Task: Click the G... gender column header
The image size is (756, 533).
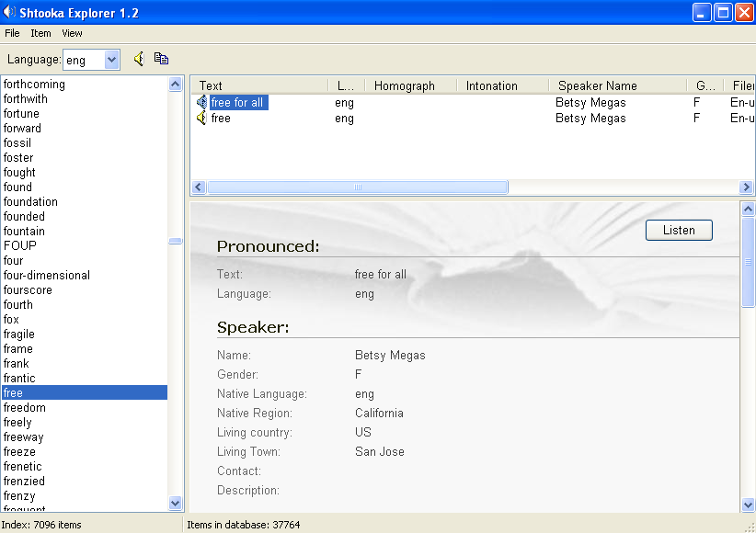Action: pos(704,85)
